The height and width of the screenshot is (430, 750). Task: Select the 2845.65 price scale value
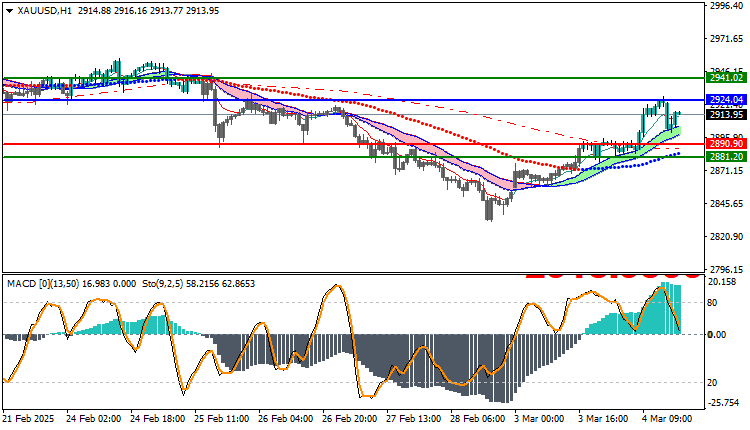727,203
